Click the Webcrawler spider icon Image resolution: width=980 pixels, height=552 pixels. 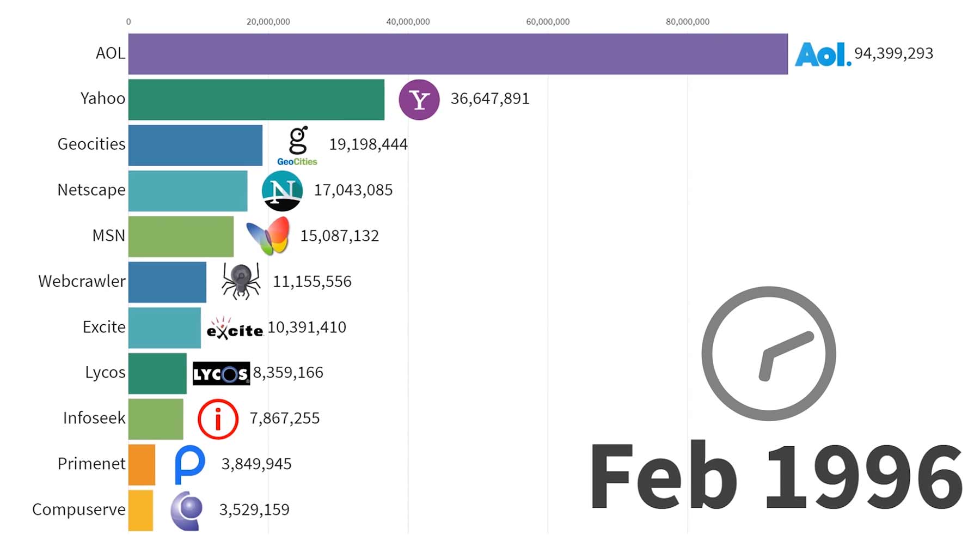coord(241,281)
